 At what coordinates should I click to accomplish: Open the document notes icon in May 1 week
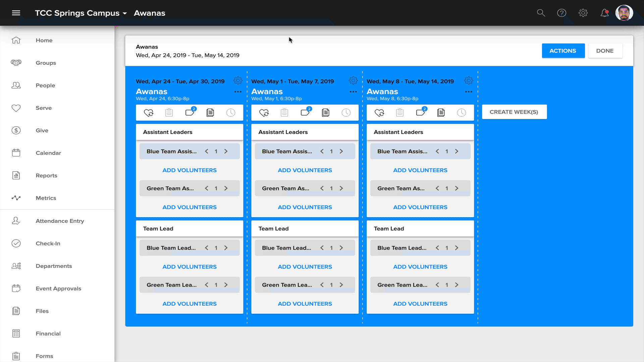(325, 113)
